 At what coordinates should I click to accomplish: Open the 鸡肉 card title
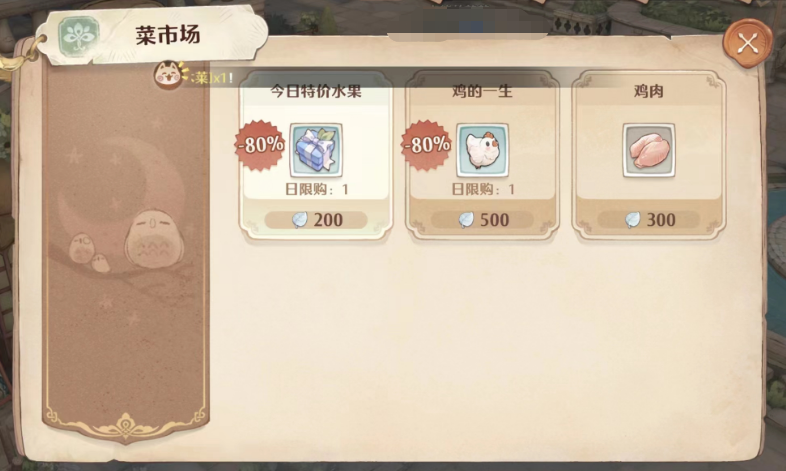(x=649, y=91)
